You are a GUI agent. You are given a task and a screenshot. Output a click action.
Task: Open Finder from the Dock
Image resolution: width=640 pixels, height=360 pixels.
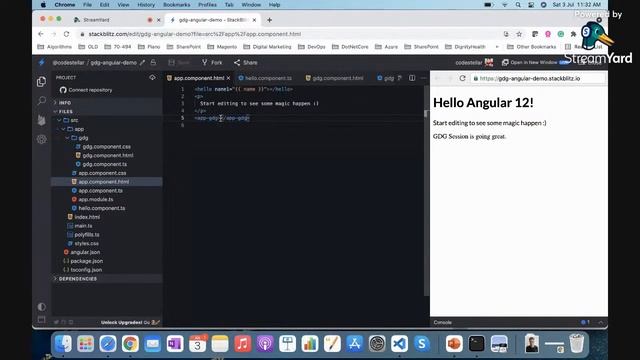pos(63,344)
